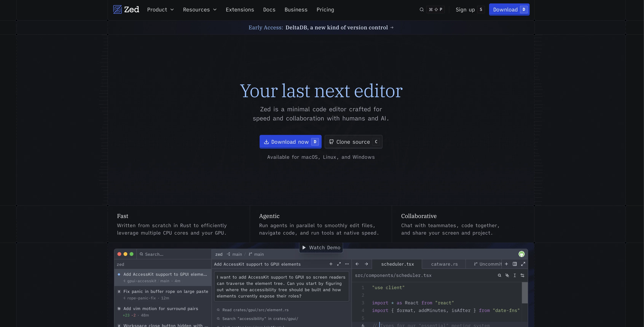Go back with the left arrow icon
Viewport: 644px width, 327px height.
click(357, 264)
